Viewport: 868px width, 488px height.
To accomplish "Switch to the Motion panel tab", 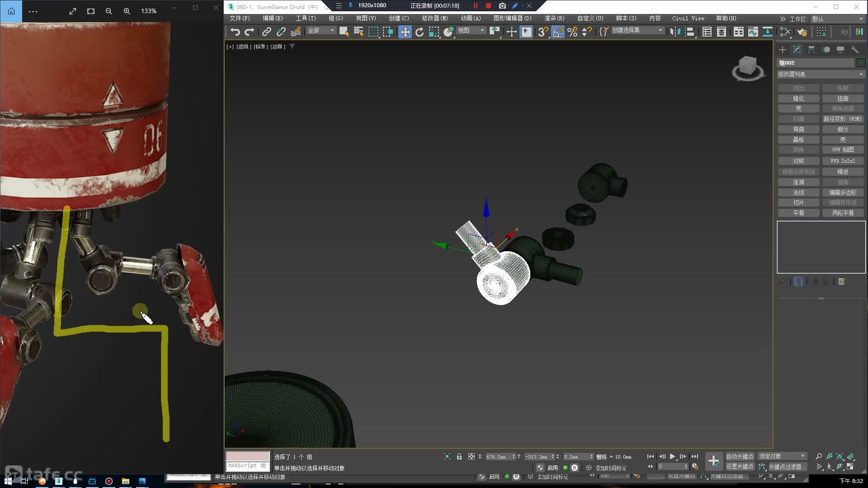I will pos(826,50).
